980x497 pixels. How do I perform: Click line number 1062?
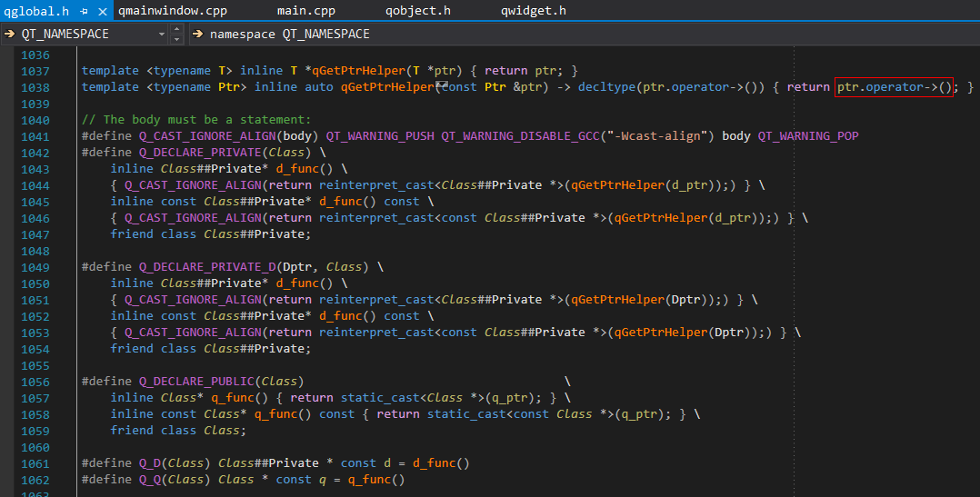(x=35, y=480)
